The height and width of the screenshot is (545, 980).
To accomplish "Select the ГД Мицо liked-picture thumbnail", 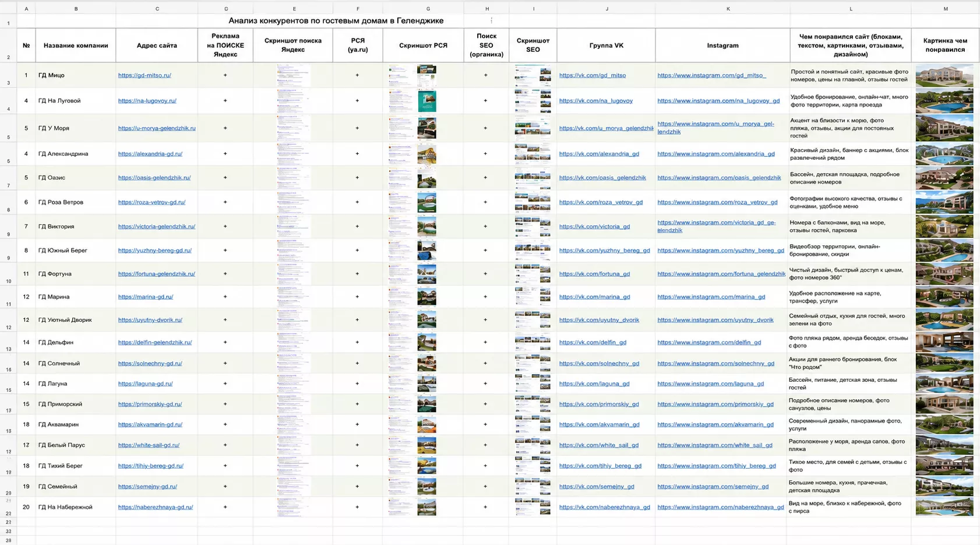I will [x=944, y=75].
